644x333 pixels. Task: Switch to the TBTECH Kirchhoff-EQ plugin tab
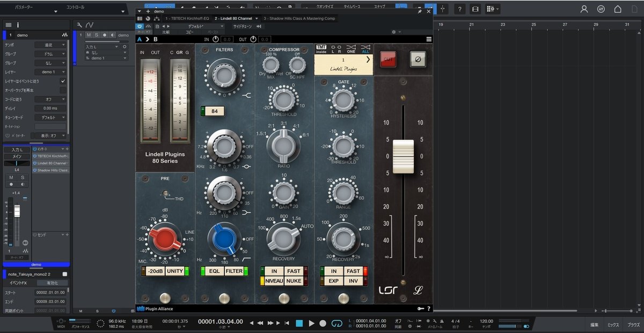pyautogui.click(x=187, y=18)
